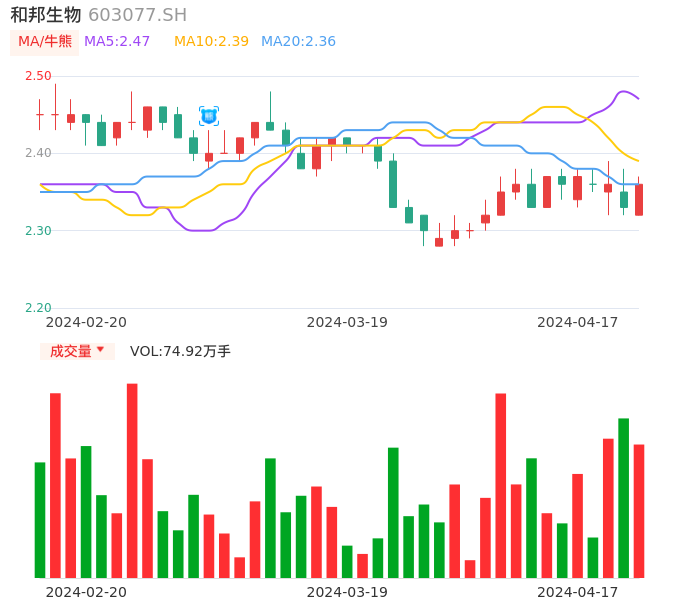Select the last red volume bar on the right
This screenshot has width=686, height=606.
coord(639,510)
